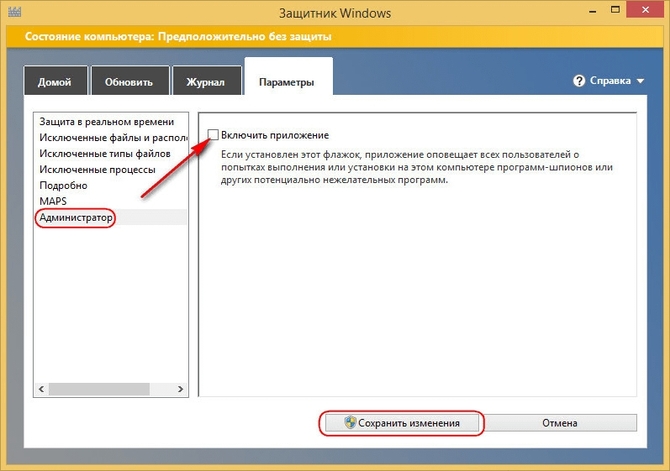Open Исключенные файлы и расположения settings
The image size is (670, 471).
[111, 138]
